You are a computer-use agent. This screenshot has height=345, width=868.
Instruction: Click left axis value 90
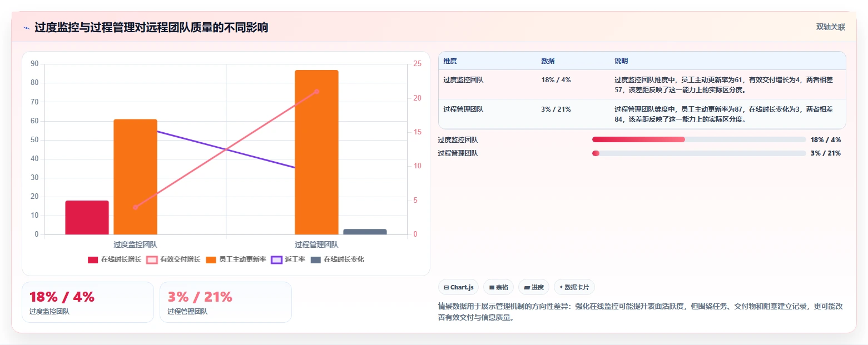pos(34,64)
